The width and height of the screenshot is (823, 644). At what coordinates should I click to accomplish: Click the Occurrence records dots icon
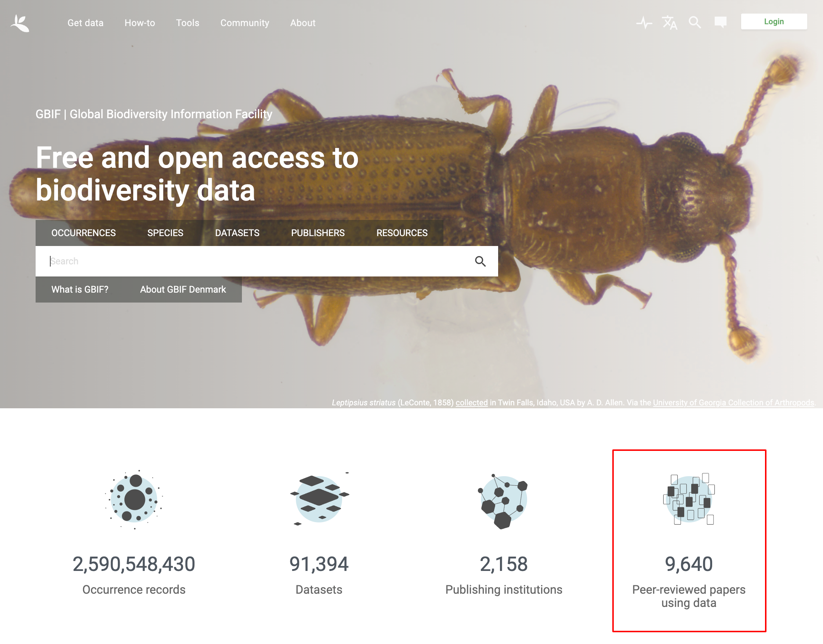tap(134, 499)
